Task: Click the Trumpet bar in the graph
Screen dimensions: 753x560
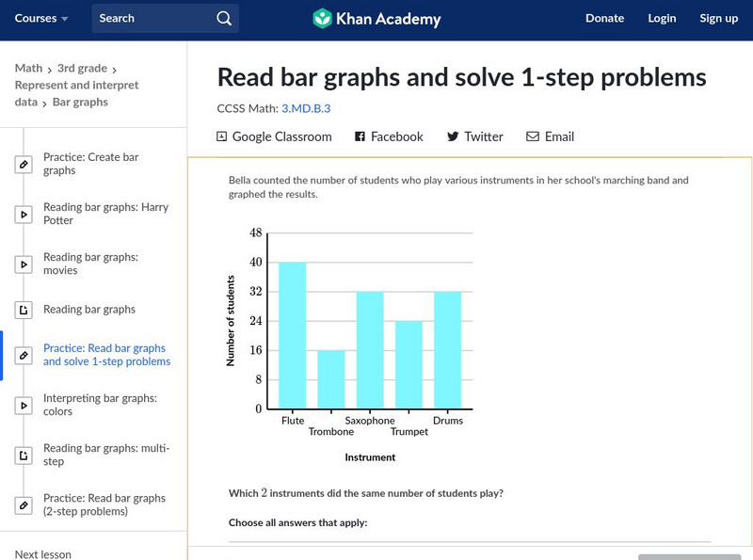Action: coord(409,365)
